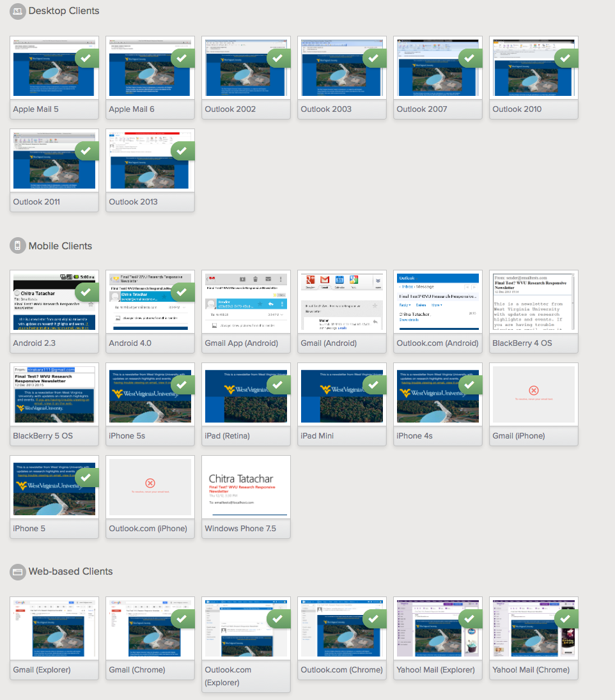
Task: Open the iPhone 4s preview thumbnail
Action: (438, 394)
